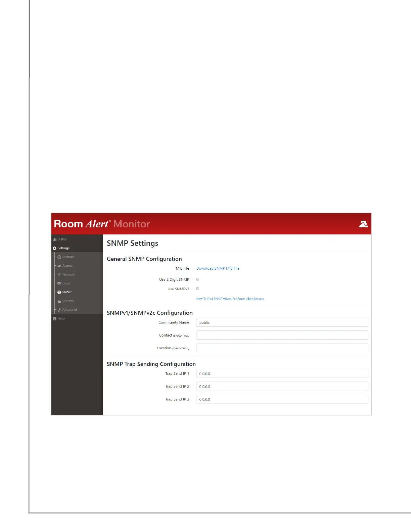Click the Trap Send IP 3 label
The width and height of the screenshot is (411, 532).
(177, 399)
